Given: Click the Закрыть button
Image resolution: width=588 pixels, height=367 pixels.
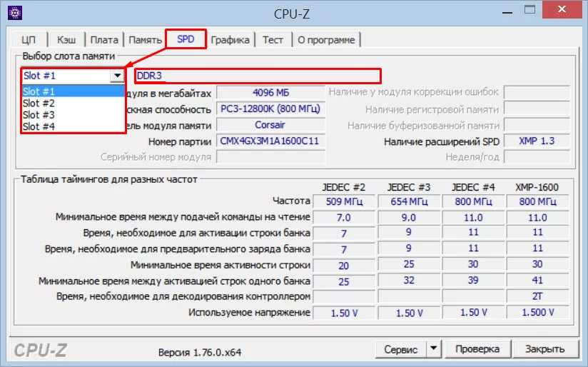Looking at the screenshot, I should point(544,349).
